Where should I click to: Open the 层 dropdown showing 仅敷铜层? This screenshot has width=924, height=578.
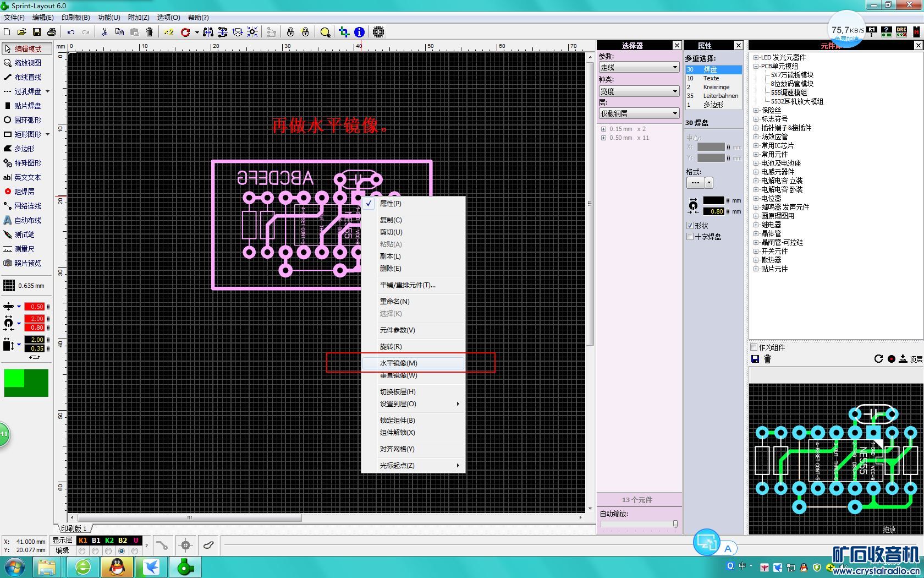[639, 113]
